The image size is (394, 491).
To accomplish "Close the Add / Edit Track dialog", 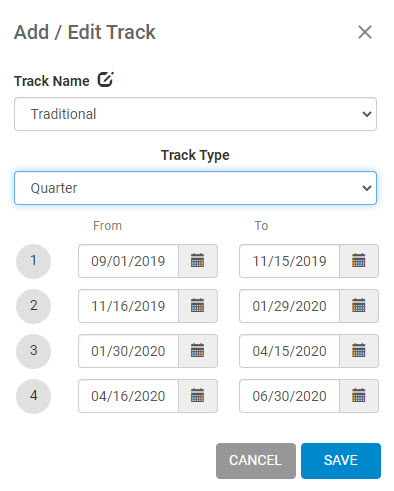I will pyautogui.click(x=365, y=32).
